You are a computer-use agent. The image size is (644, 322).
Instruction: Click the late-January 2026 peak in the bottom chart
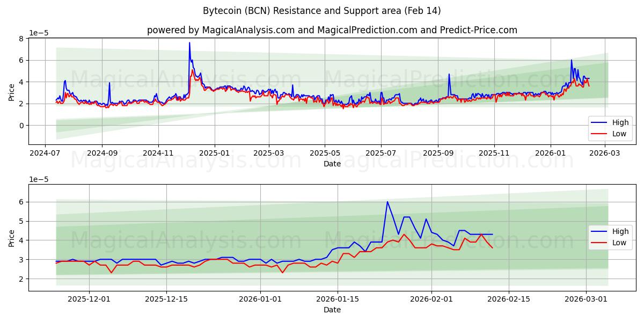tap(387, 202)
